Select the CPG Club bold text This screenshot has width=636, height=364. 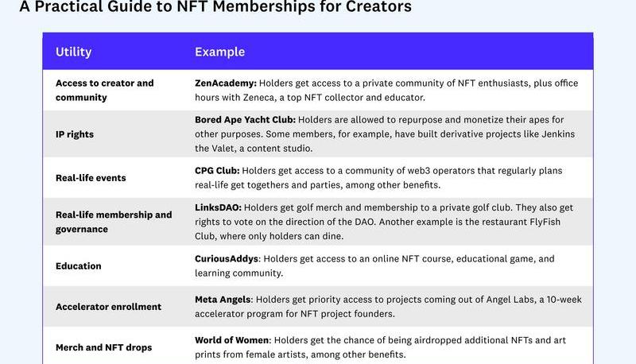[216, 170]
